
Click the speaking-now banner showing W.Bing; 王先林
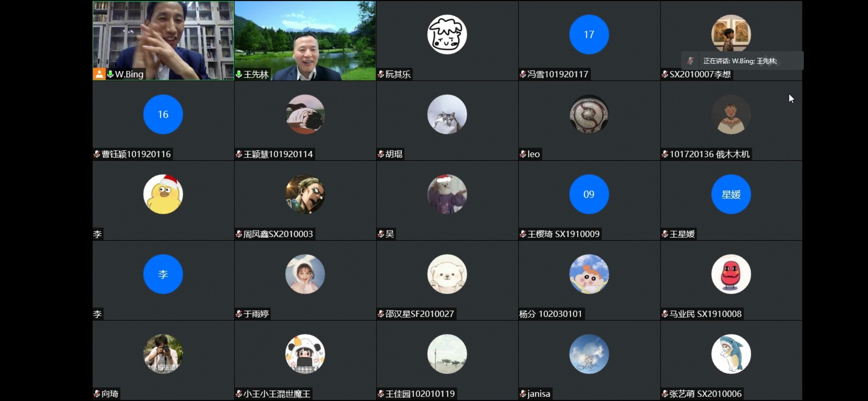[742, 61]
